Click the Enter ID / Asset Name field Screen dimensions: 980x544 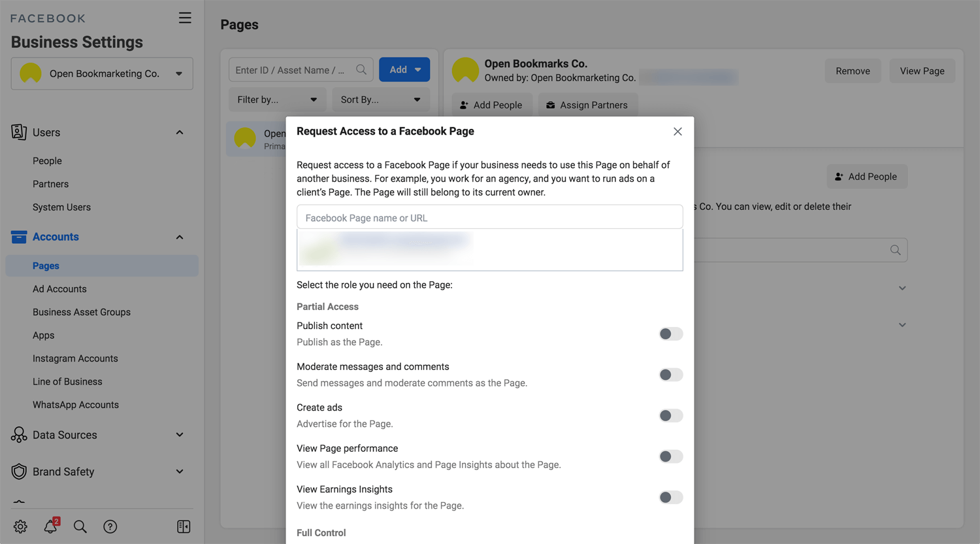point(301,69)
